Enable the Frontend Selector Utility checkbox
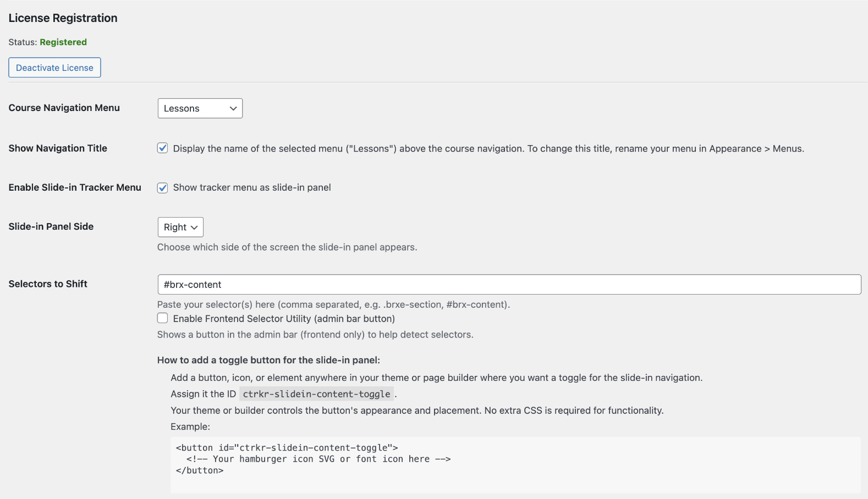Image resolution: width=868 pixels, height=499 pixels. [x=163, y=318]
